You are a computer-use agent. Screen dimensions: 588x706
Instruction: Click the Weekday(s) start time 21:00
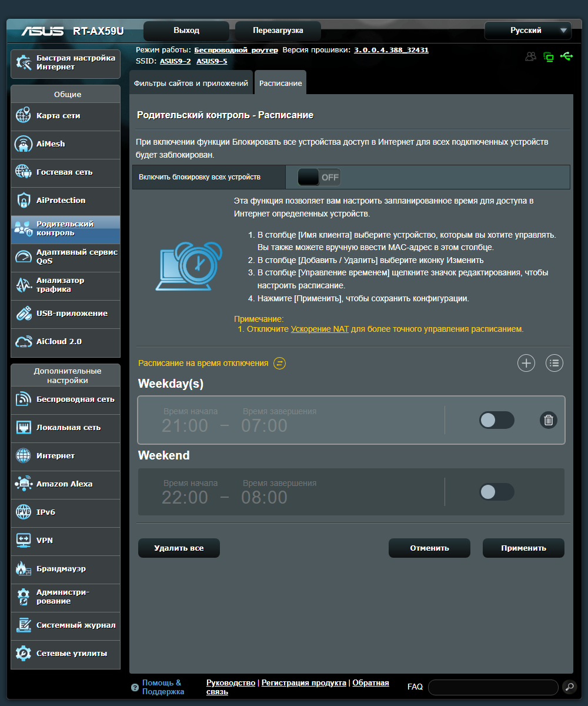pos(185,425)
